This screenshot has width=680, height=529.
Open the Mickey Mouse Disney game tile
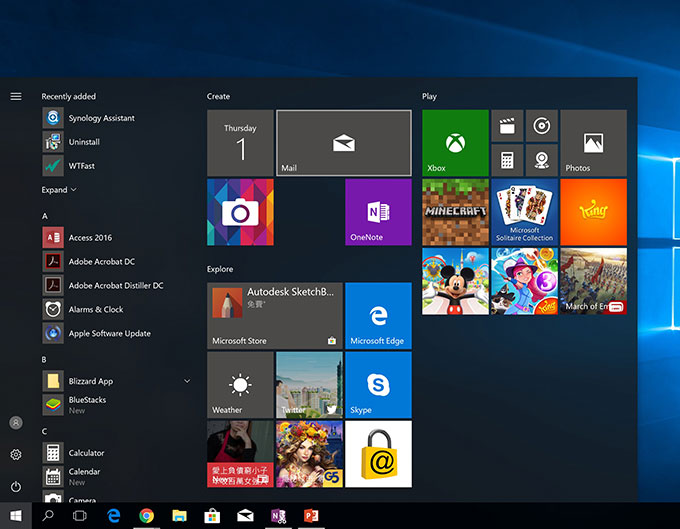coord(455,281)
